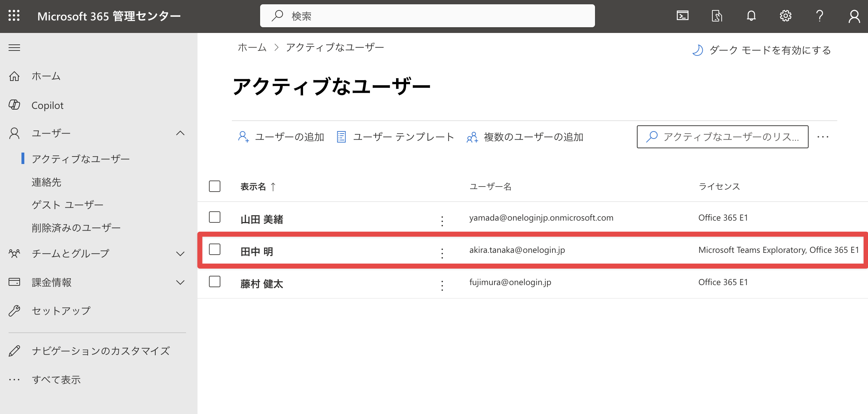Viewport: 868px width, 414px height.
Task: Click ユーザーの追加 button
Action: click(x=281, y=137)
